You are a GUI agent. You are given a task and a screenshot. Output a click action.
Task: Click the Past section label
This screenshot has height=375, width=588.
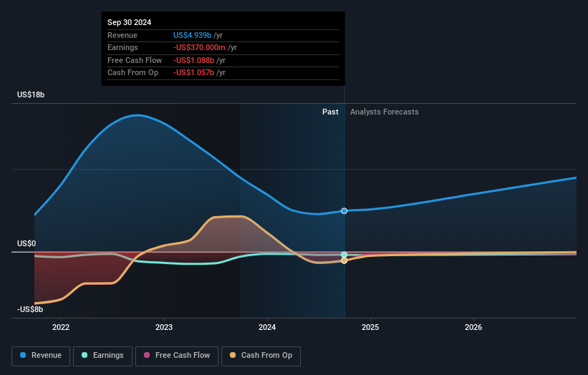point(330,112)
